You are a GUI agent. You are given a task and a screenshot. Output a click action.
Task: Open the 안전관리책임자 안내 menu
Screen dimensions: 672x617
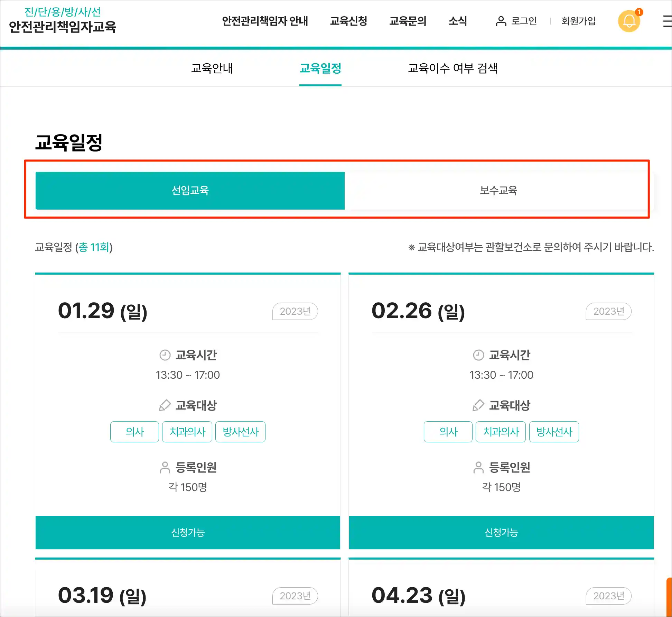click(265, 21)
